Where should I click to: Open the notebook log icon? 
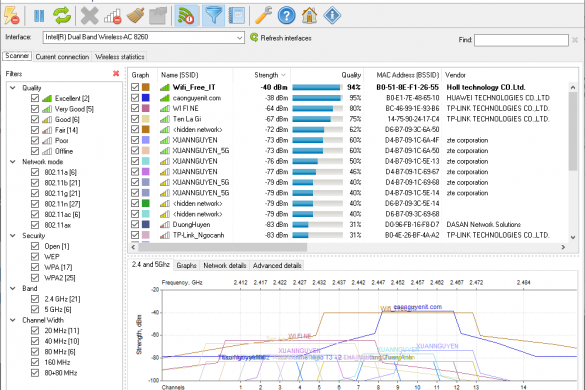coord(236,16)
